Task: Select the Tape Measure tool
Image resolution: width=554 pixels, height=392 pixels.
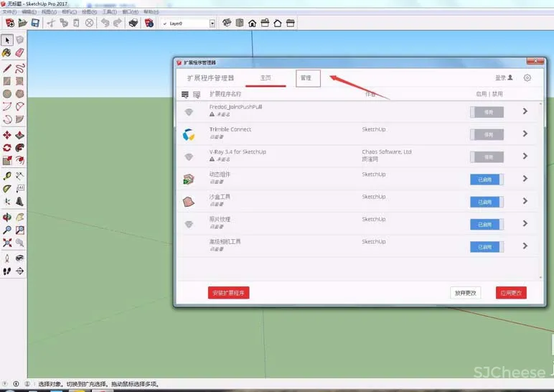Action: click(x=7, y=176)
